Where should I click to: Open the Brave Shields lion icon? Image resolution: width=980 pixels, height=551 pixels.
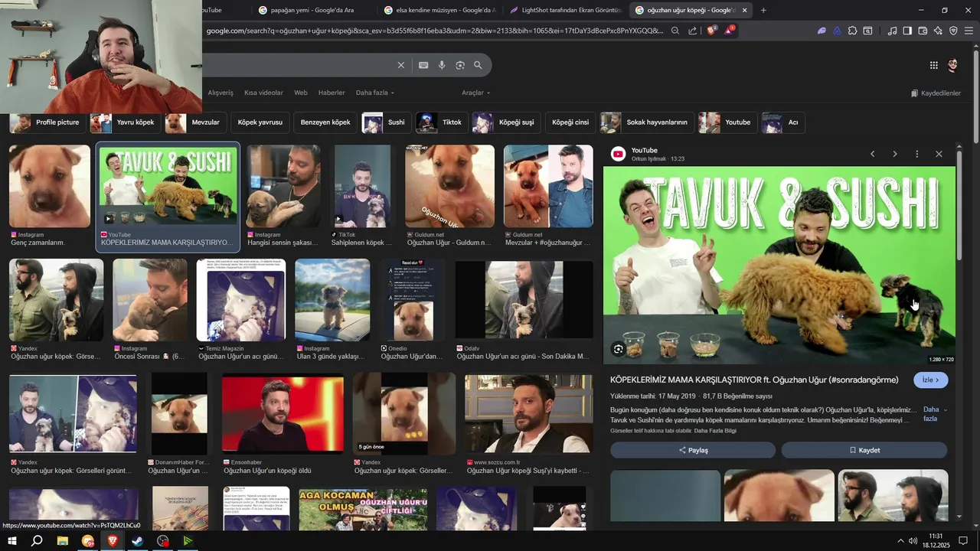711,31
